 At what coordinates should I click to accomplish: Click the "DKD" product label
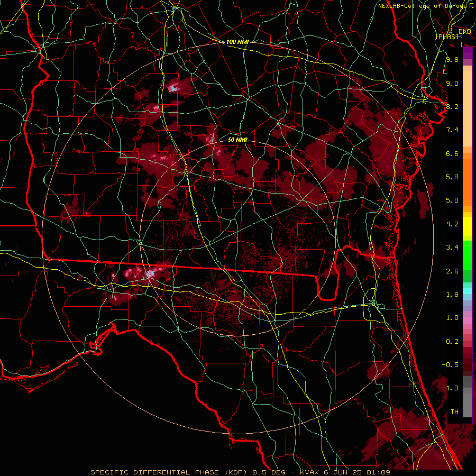tap(464, 32)
